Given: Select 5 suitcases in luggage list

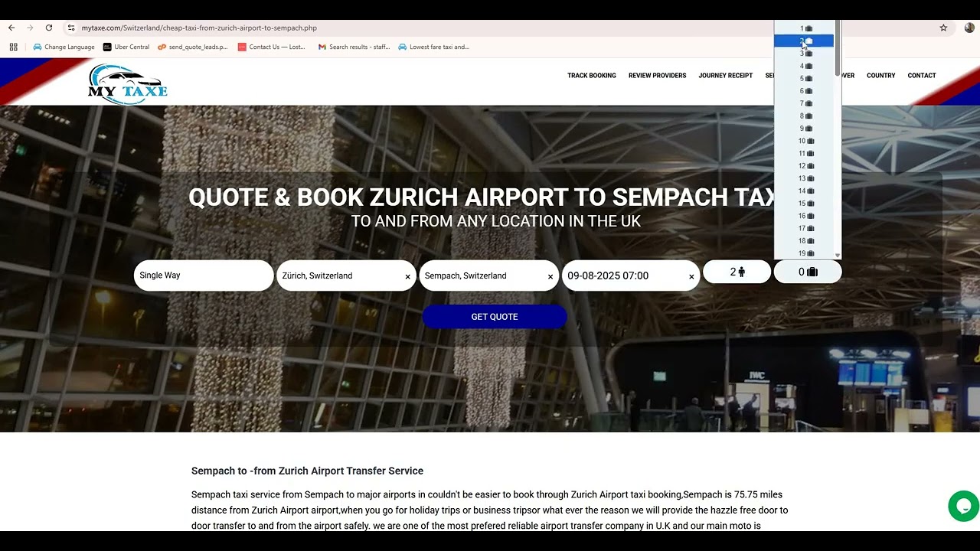Looking at the screenshot, I should 804,79.
